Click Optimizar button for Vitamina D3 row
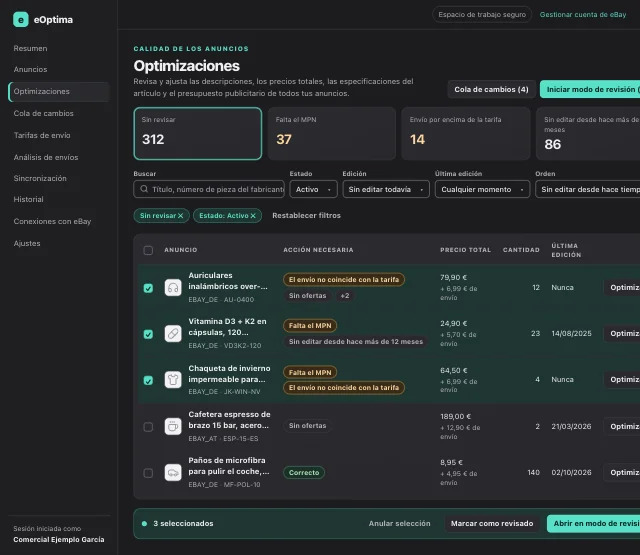 coord(622,334)
